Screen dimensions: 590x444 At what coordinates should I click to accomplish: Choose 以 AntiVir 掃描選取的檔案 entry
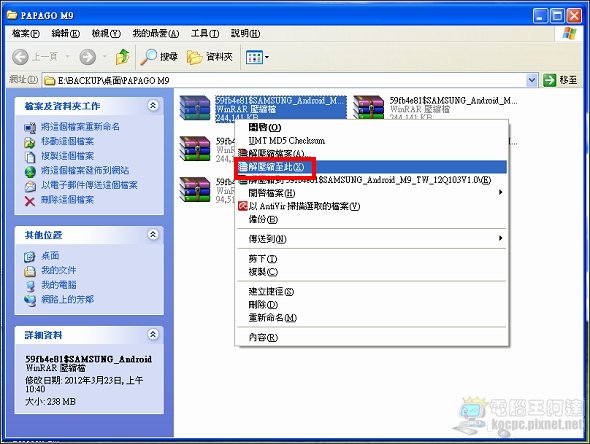pos(371,206)
